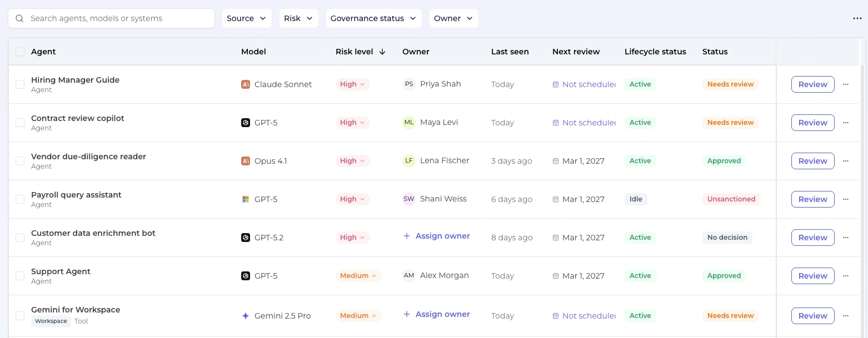The height and width of the screenshot is (338, 868).
Task: Sort by the Next review column header
Action: pos(576,52)
